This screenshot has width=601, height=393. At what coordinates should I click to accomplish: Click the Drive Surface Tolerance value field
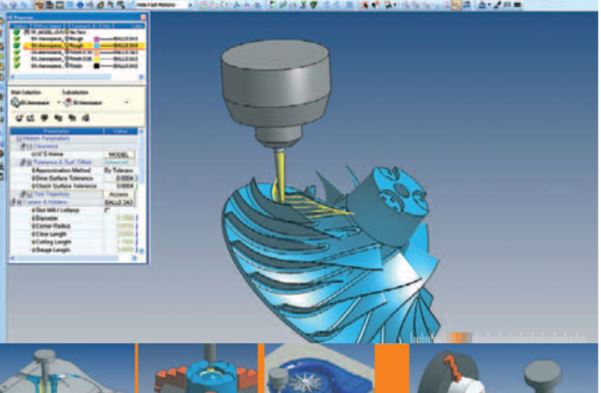(120, 178)
